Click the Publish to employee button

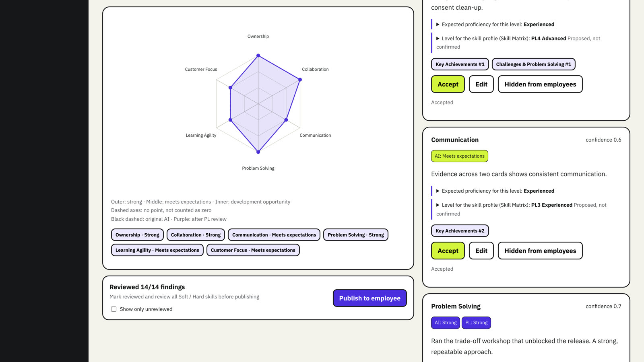click(370, 298)
